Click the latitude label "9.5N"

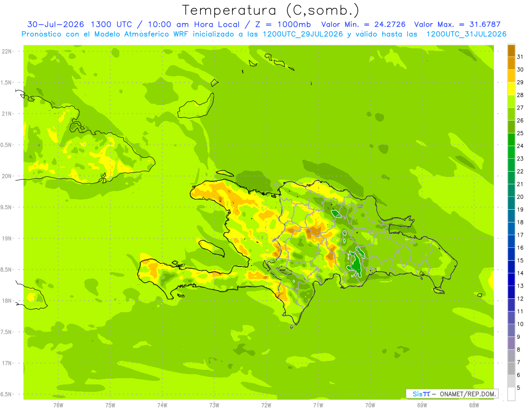(x=6, y=207)
